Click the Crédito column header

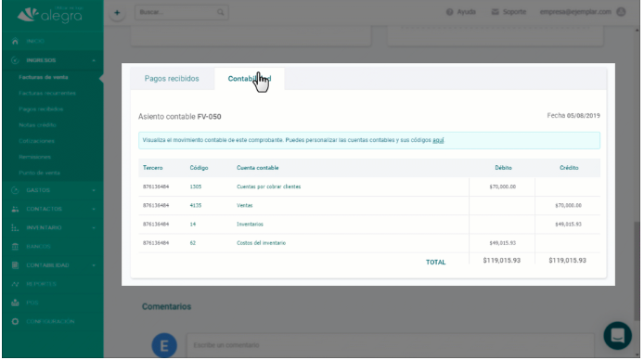click(x=569, y=168)
